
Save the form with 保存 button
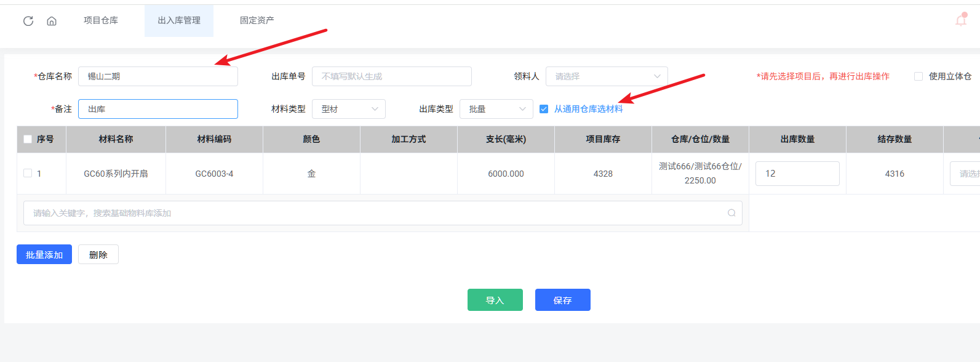coord(562,300)
